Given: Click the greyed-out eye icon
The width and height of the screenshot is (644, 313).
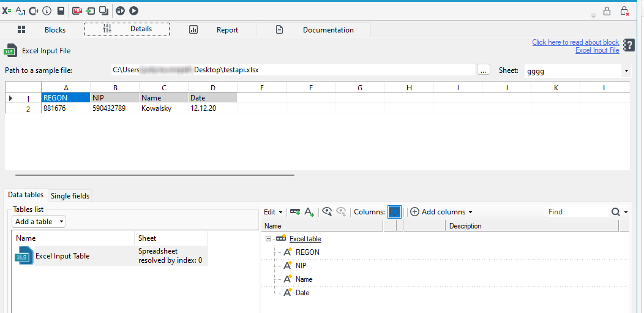Looking at the screenshot, I should pos(341,212).
